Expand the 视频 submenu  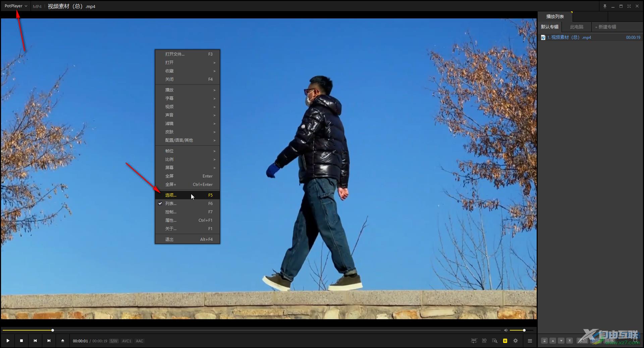[x=187, y=107]
